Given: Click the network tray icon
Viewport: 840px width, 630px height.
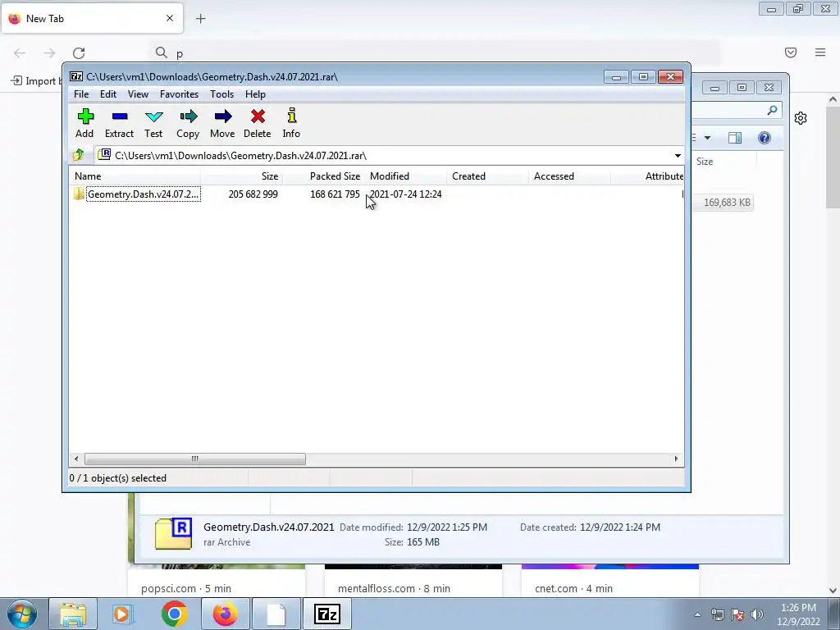Looking at the screenshot, I should [718, 614].
